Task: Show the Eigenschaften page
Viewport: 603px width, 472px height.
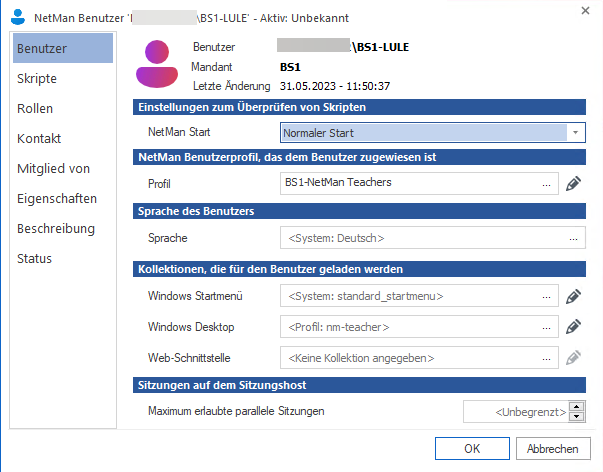Action: pos(57,198)
